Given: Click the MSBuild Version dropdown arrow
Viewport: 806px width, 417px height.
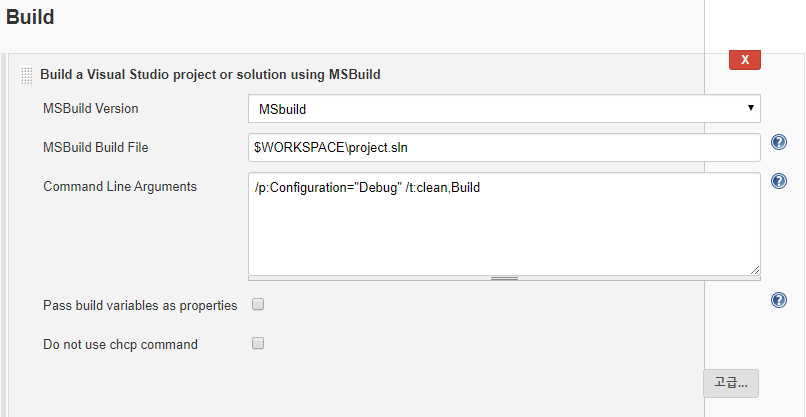Looking at the screenshot, I should click(x=751, y=108).
